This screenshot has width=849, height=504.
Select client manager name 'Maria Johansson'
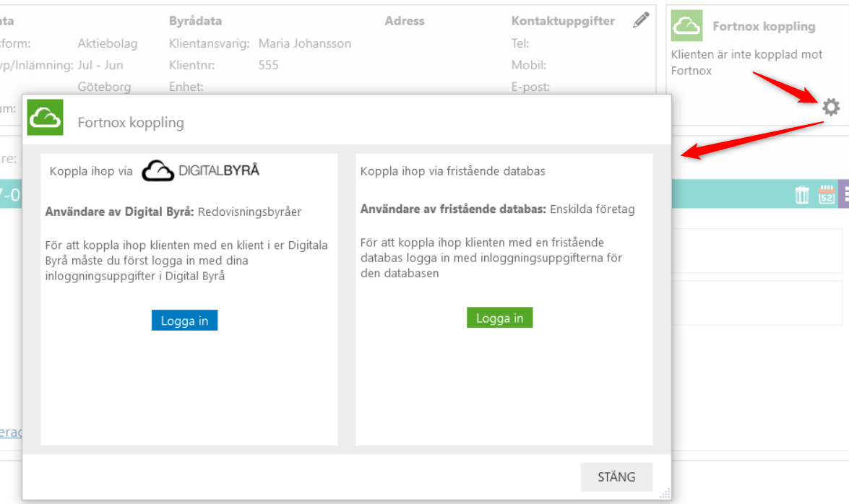pyautogui.click(x=304, y=43)
